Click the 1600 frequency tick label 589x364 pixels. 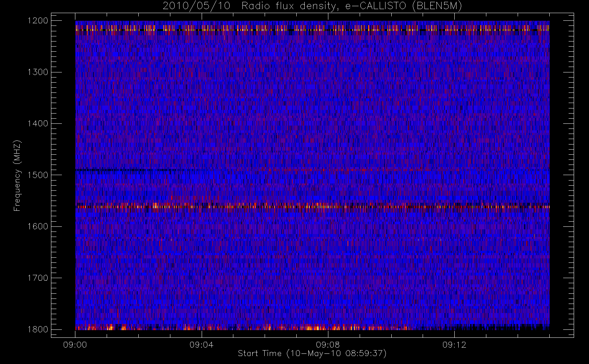click(x=38, y=226)
